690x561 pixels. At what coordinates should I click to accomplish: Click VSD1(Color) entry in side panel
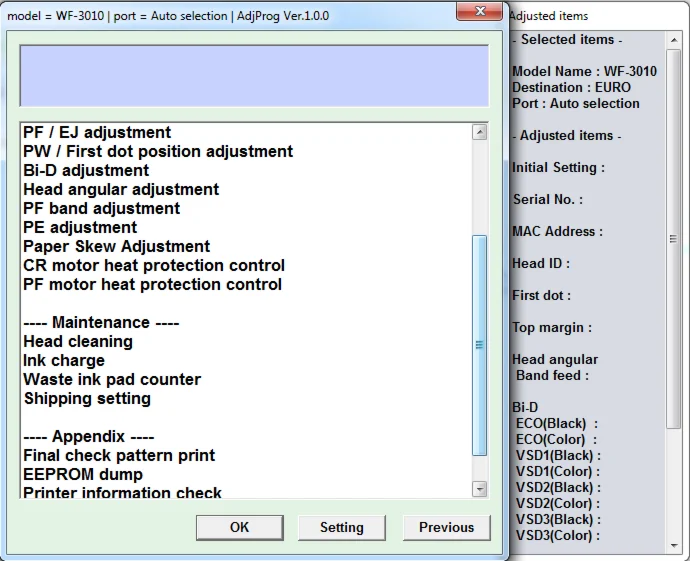(x=558, y=472)
